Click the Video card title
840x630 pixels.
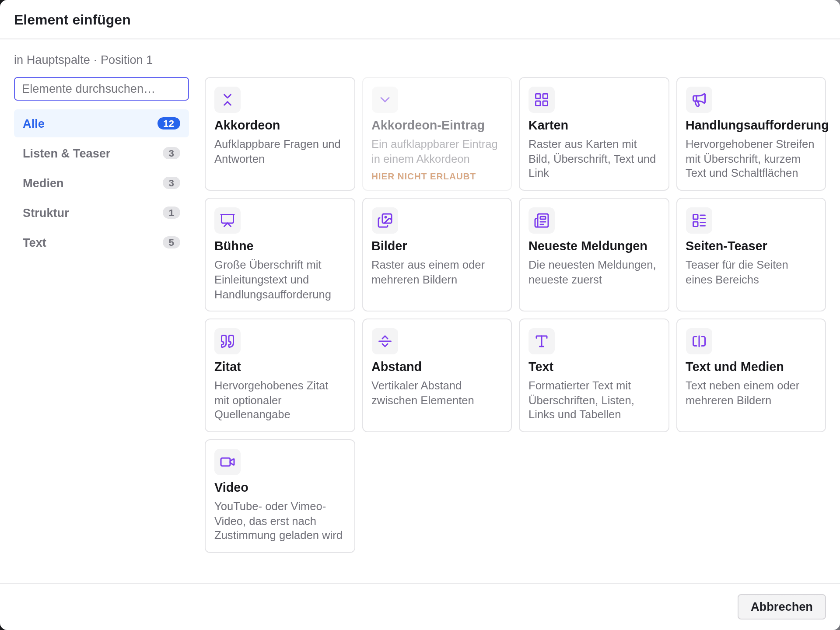coord(231,487)
